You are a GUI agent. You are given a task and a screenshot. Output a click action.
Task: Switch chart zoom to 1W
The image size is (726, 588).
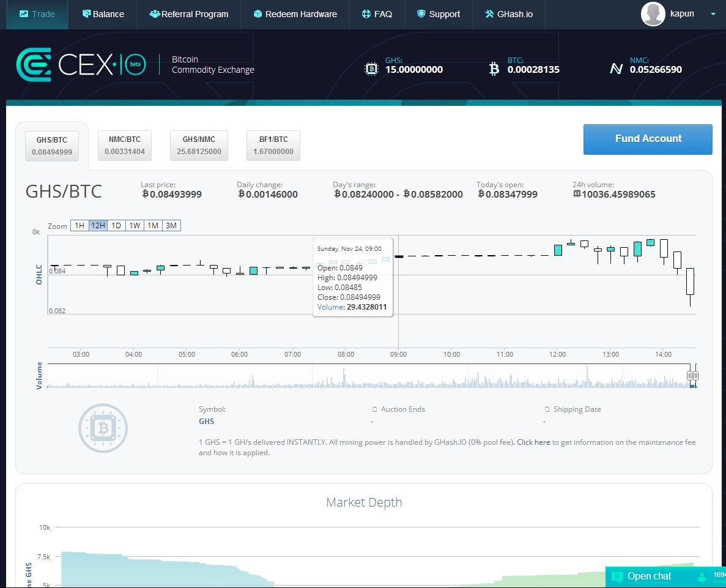134,225
